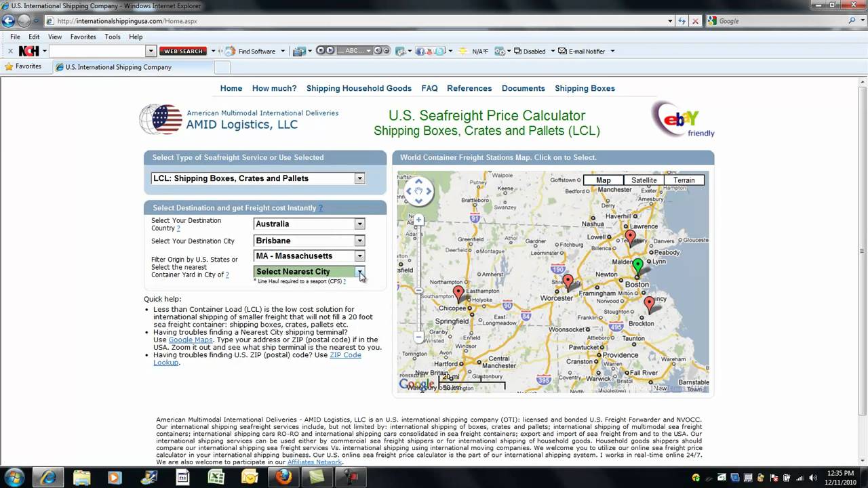868x488 pixels.
Task: Click the map zoom slider track
Action: 419,278
